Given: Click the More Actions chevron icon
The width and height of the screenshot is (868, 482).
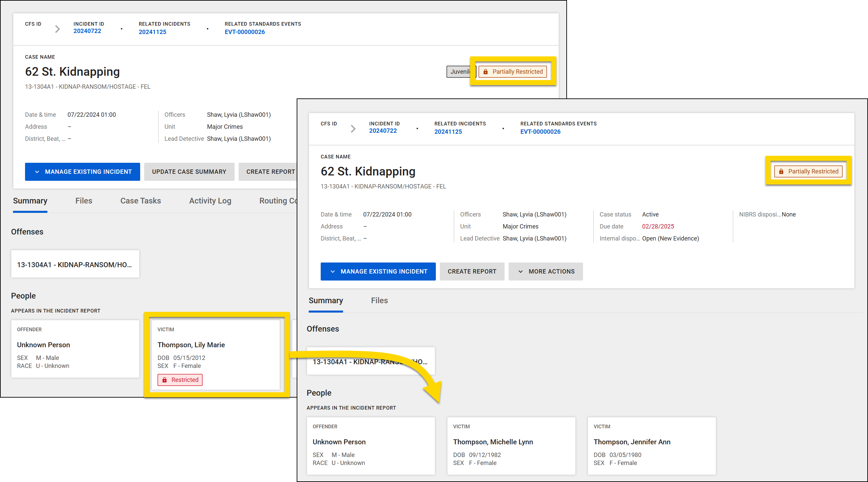Looking at the screenshot, I should pyautogui.click(x=521, y=272).
